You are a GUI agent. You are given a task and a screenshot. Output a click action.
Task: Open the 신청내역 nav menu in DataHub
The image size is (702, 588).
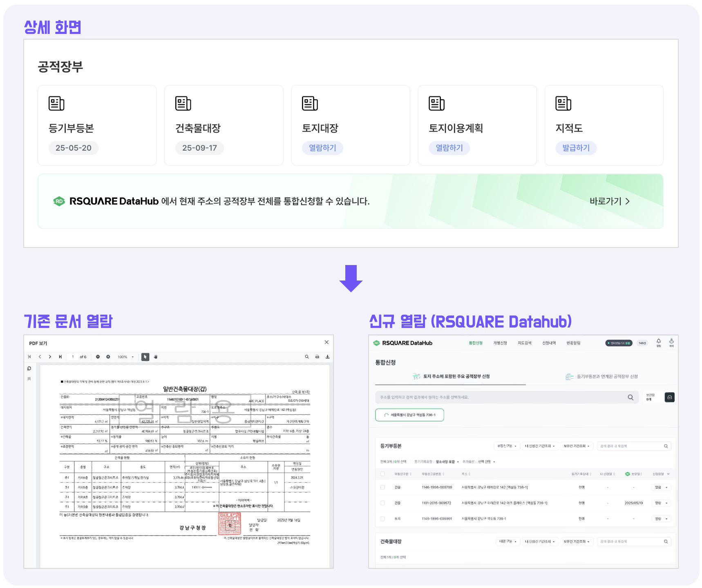(549, 343)
